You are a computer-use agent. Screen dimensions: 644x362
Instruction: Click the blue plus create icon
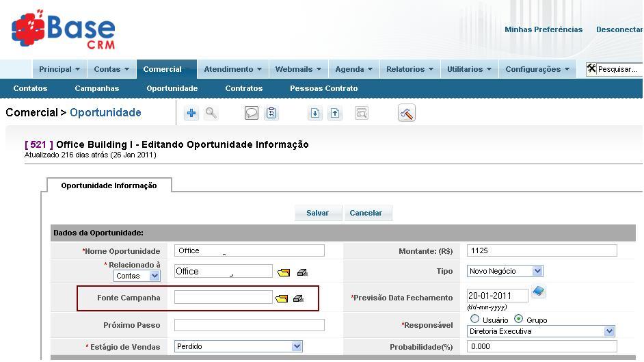point(191,114)
